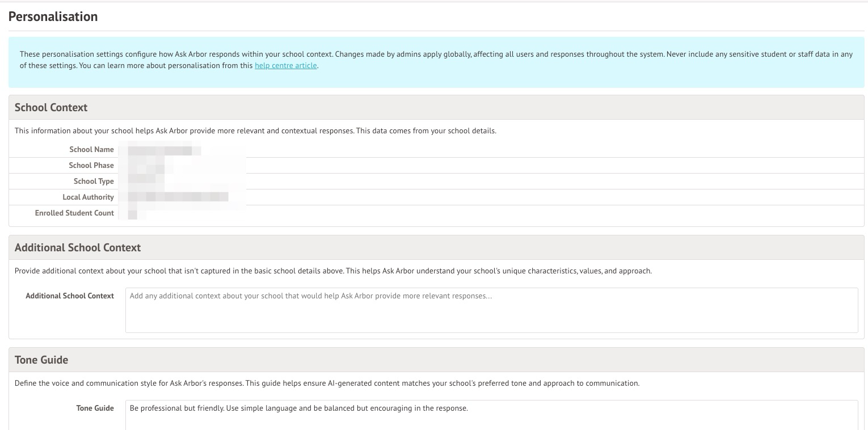Select the School Context section header
Image resolution: width=868 pixels, height=430 pixels.
click(51, 108)
